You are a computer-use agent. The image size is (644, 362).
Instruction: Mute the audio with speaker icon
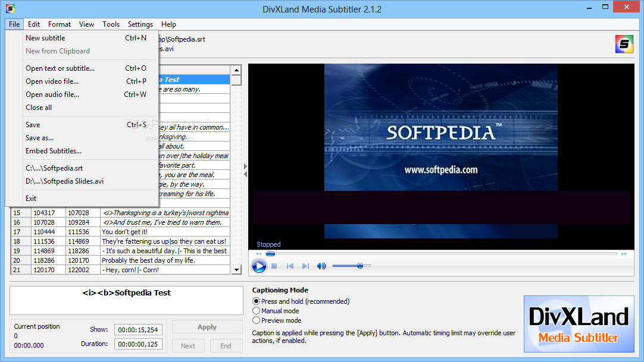(x=321, y=266)
